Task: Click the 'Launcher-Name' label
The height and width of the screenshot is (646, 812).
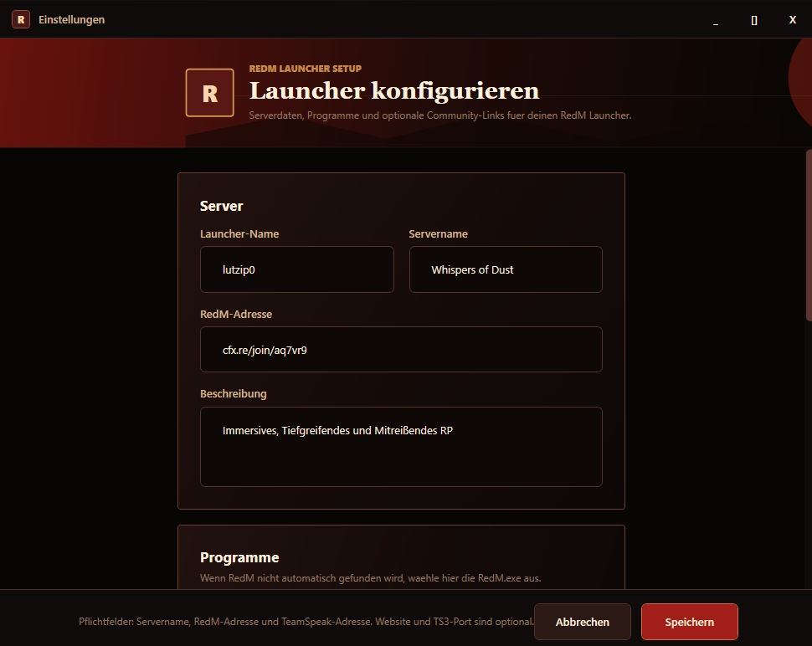Action: tap(239, 234)
